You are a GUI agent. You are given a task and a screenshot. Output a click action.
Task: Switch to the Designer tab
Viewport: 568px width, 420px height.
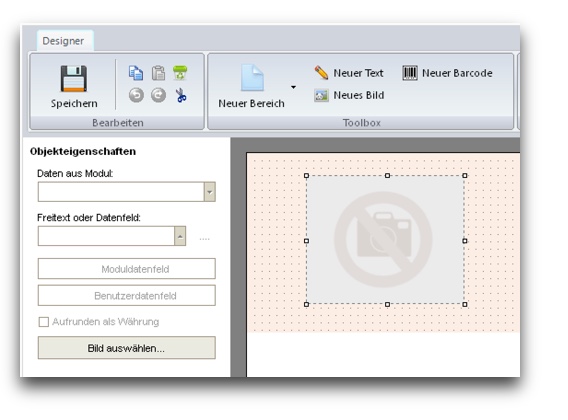point(63,41)
